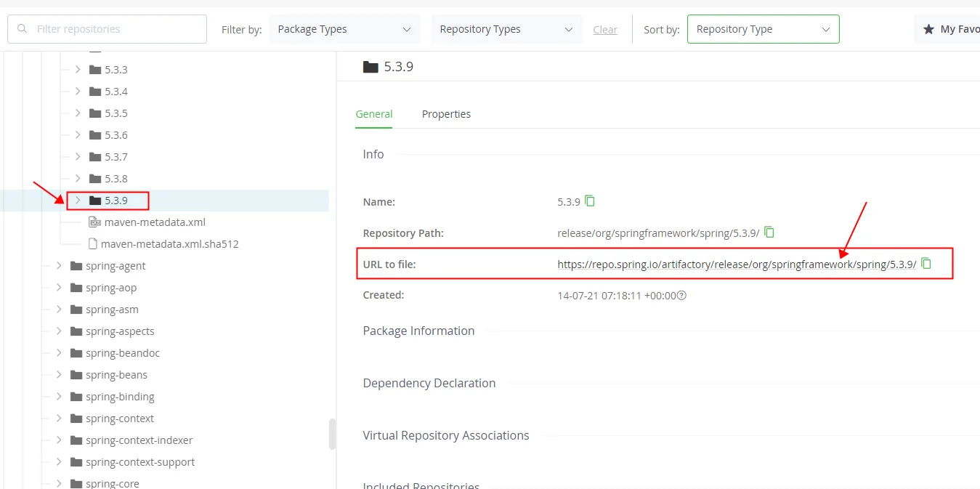980x489 pixels.
Task: Open the Sort by Repository Type dropdown
Action: 763,29
